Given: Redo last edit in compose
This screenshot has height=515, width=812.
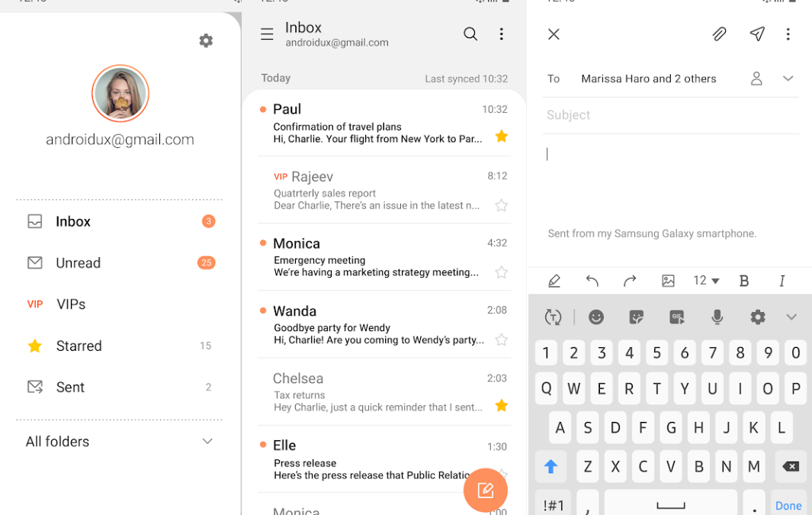Looking at the screenshot, I should coord(630,281).
